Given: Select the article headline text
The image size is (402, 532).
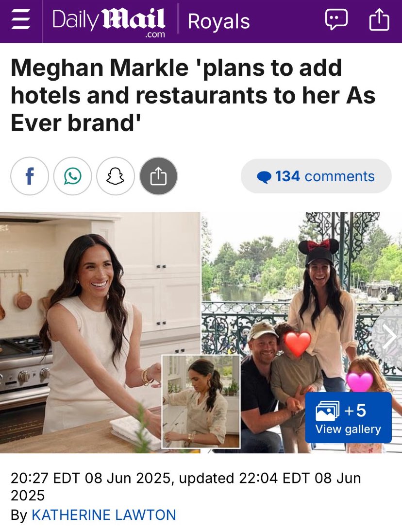Looking at the screenshot, I should [x=193, y=95].
